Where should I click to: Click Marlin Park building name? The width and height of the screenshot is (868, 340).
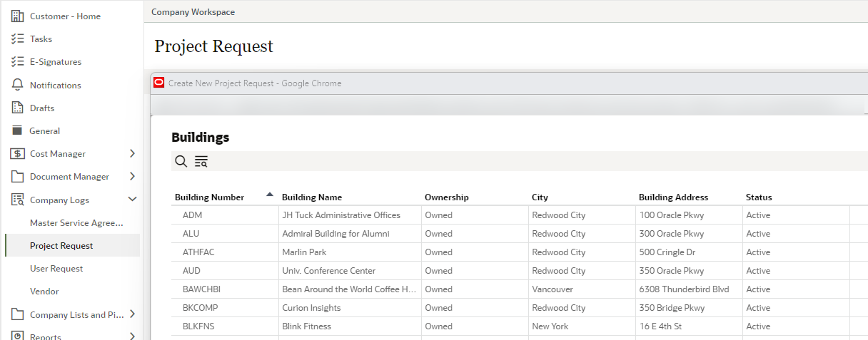pos(304,252)
